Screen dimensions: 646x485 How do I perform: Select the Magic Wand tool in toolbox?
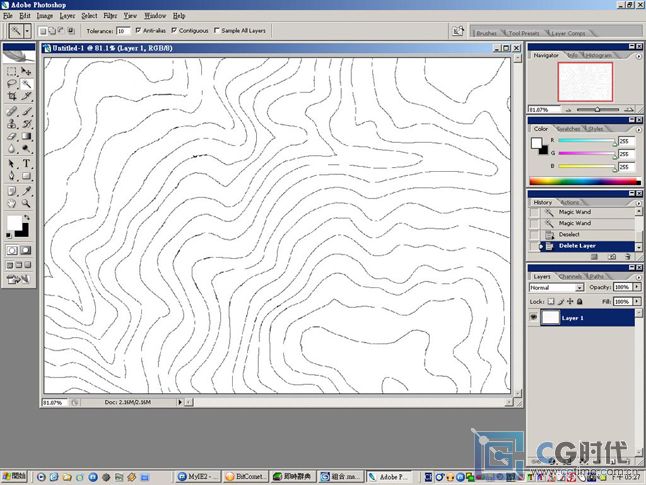(26, 84)
